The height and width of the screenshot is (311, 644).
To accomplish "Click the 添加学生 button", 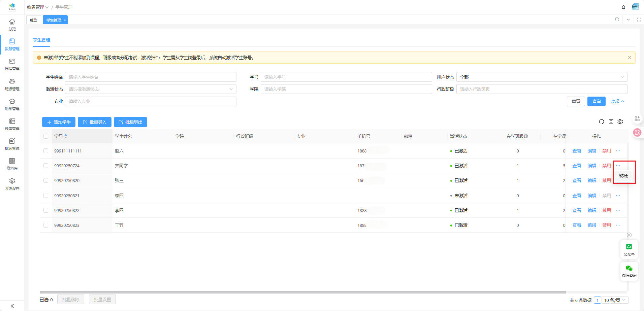I will point(59,122).
